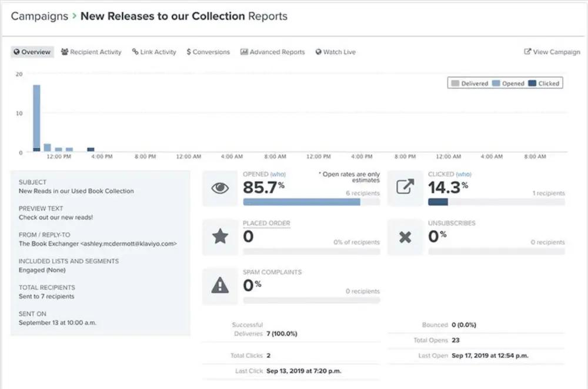Toggle the Delivered series in the legend

point(469,83)
